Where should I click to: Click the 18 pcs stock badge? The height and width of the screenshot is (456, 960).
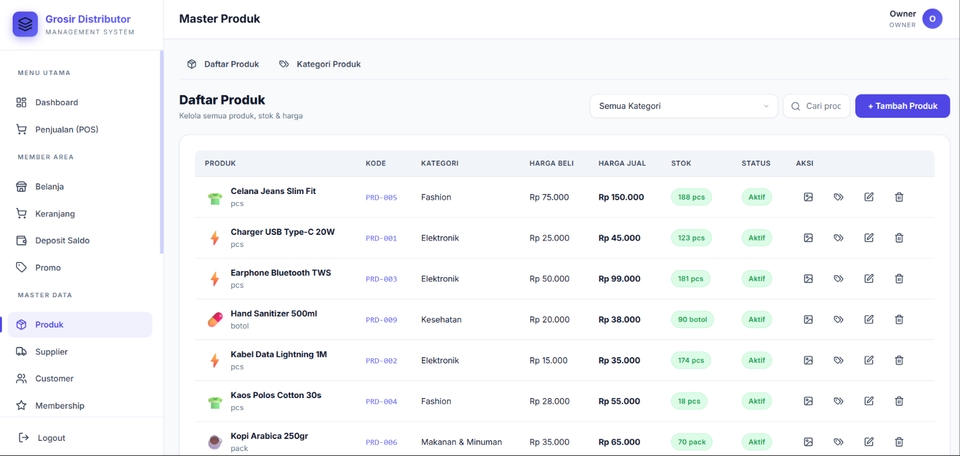pyautogui.click(x=689, y=401)
